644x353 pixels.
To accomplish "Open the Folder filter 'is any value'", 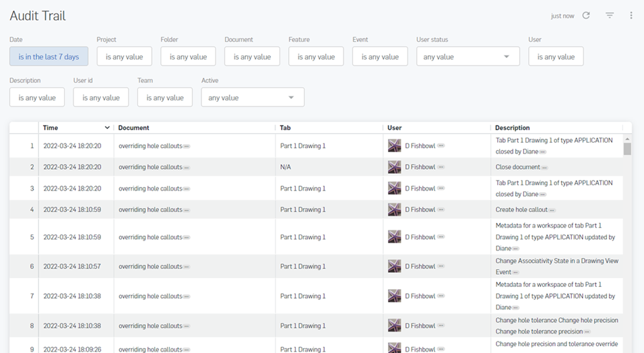I will pos(188,57).
